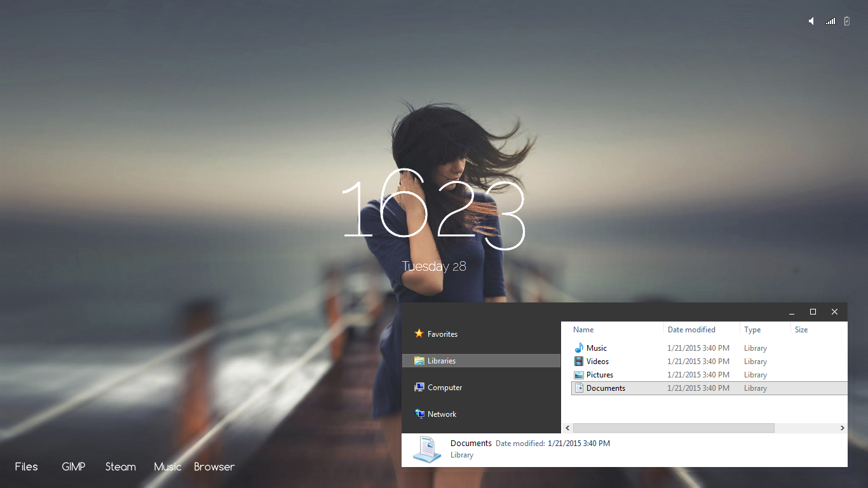Click the horizontal scrollbar thumb

pos(674,428)
